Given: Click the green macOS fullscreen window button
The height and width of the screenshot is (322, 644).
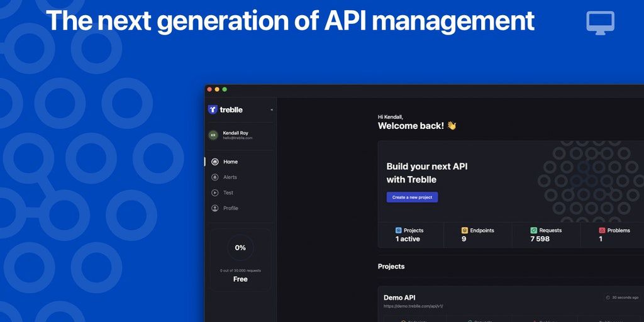Looking at the screenshot, I should point(225,89).
